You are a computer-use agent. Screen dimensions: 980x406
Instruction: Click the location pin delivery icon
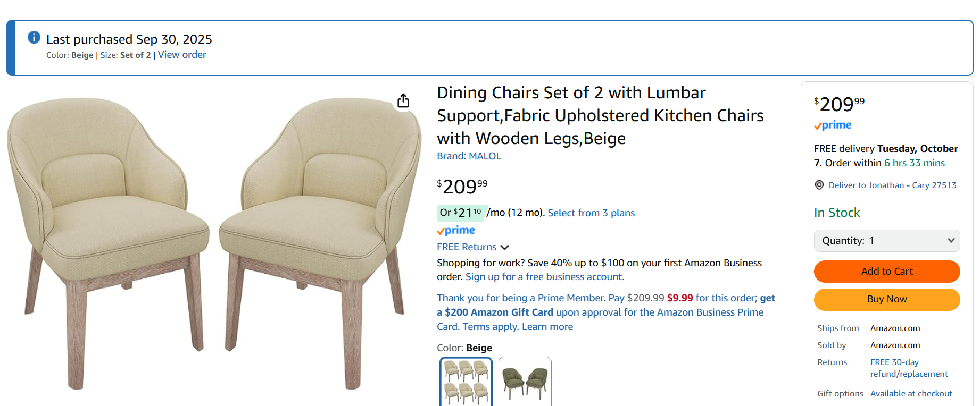819,185
